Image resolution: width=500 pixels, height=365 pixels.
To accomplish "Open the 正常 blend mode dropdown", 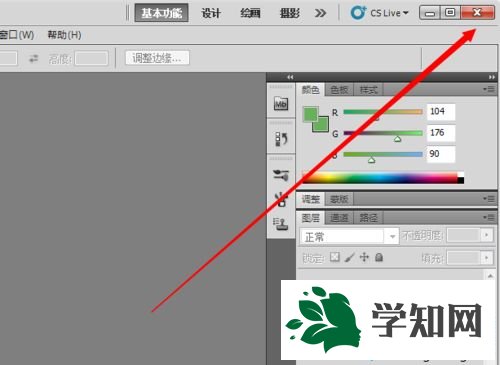I will [349, 237].
